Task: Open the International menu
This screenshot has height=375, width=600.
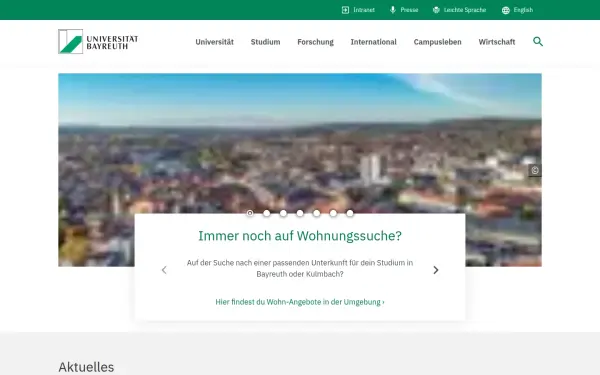Action: click(x=373, y=42)
